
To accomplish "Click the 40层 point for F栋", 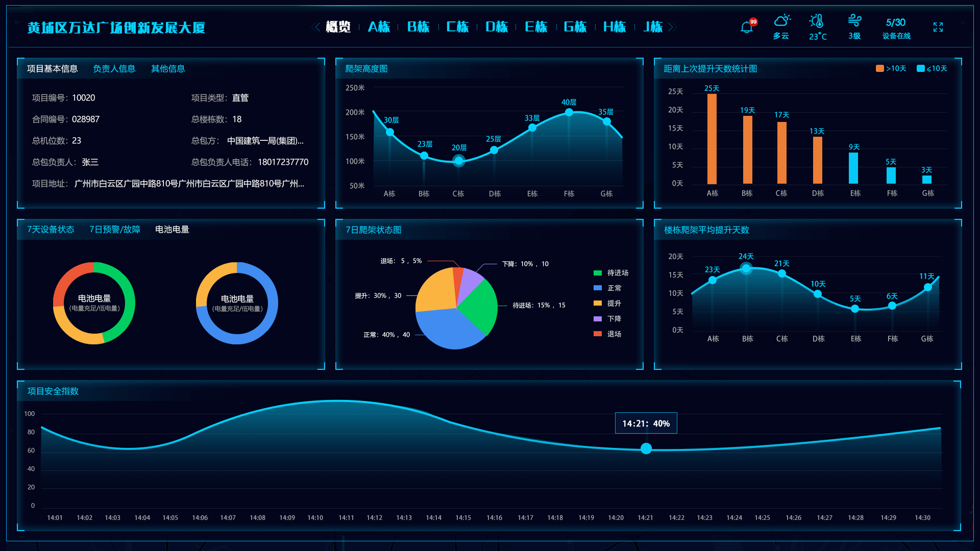I will point(569,112).
